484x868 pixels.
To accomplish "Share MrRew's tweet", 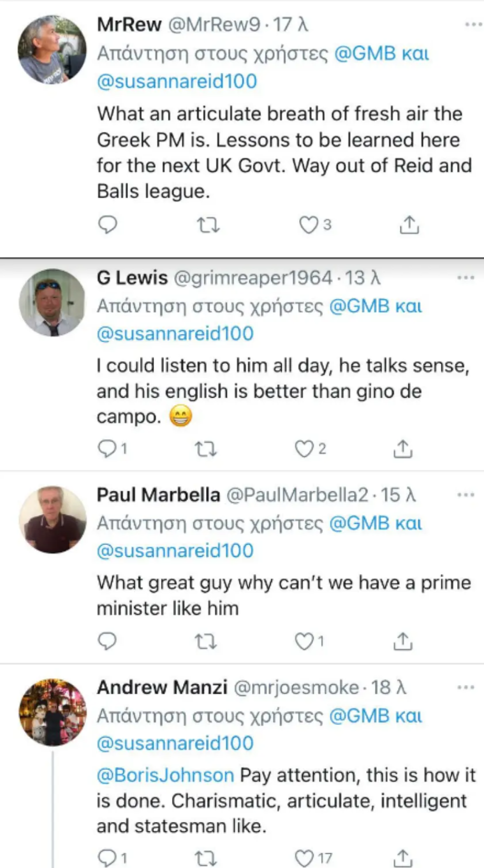I will pyautogui.click(x=409, y=225).
